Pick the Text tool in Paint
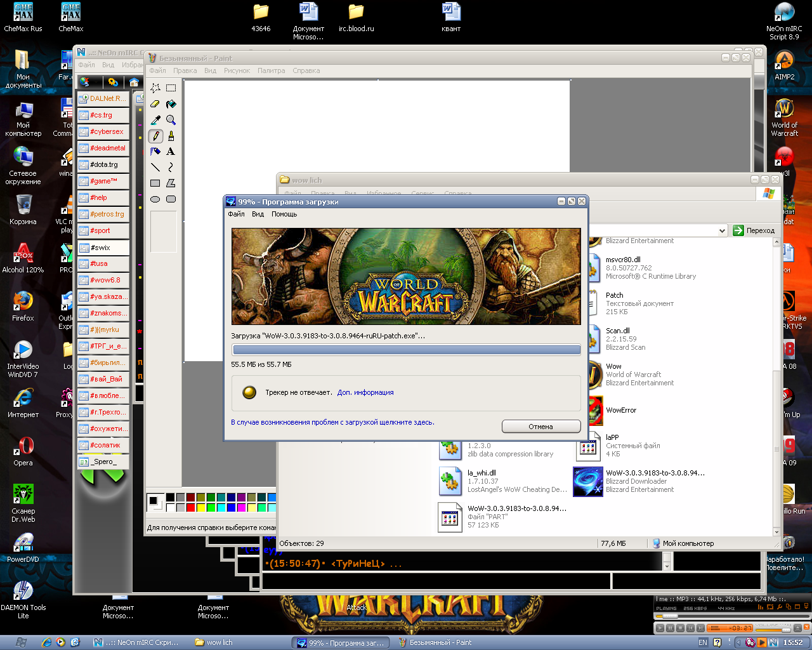 171,152
